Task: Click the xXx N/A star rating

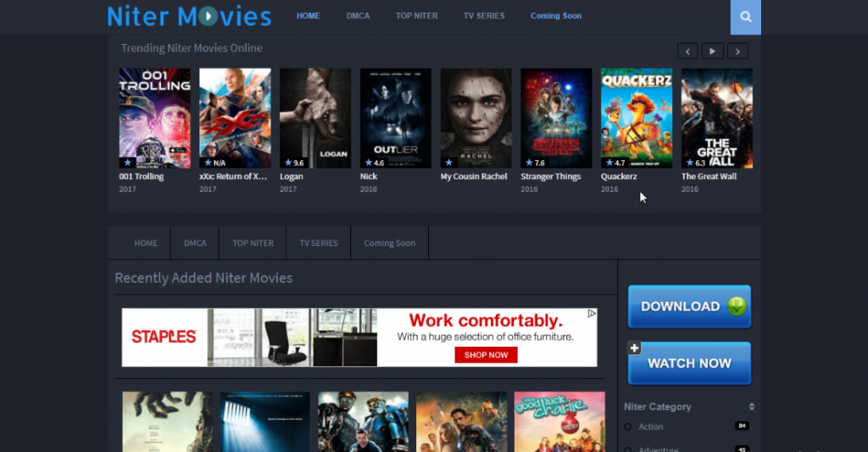Action: [214, 163]
